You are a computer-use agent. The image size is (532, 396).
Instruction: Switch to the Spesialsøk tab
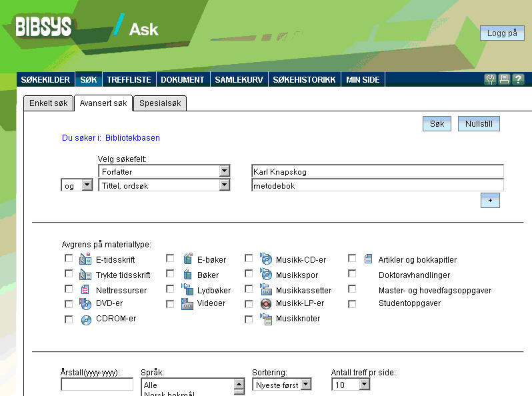[x=160, y=103]
